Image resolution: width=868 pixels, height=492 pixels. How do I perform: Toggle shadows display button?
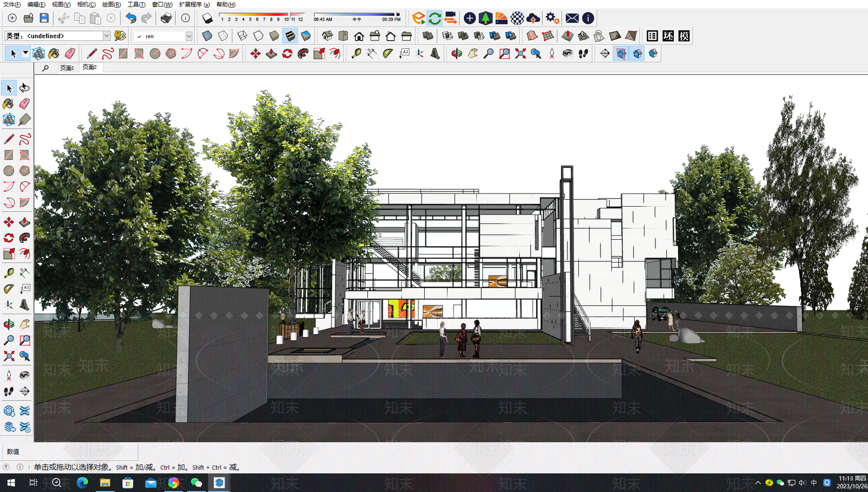[x=207, y=18]
